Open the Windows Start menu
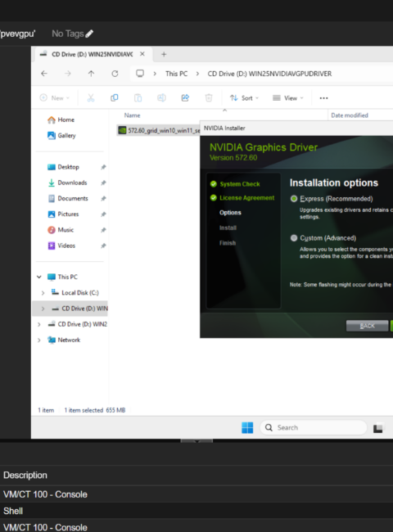 point(247,427)
